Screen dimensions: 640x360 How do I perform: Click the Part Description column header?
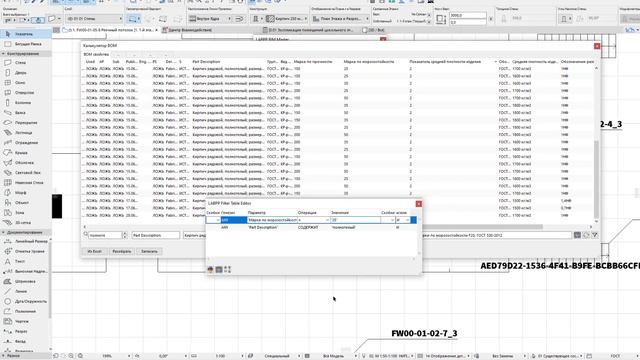[206, 62]
